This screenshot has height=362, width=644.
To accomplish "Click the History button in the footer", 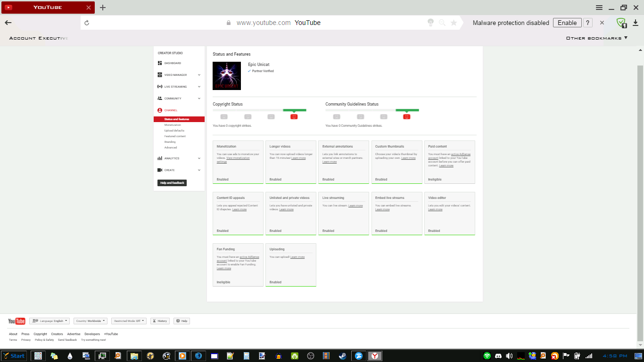I will click(160, 321).
